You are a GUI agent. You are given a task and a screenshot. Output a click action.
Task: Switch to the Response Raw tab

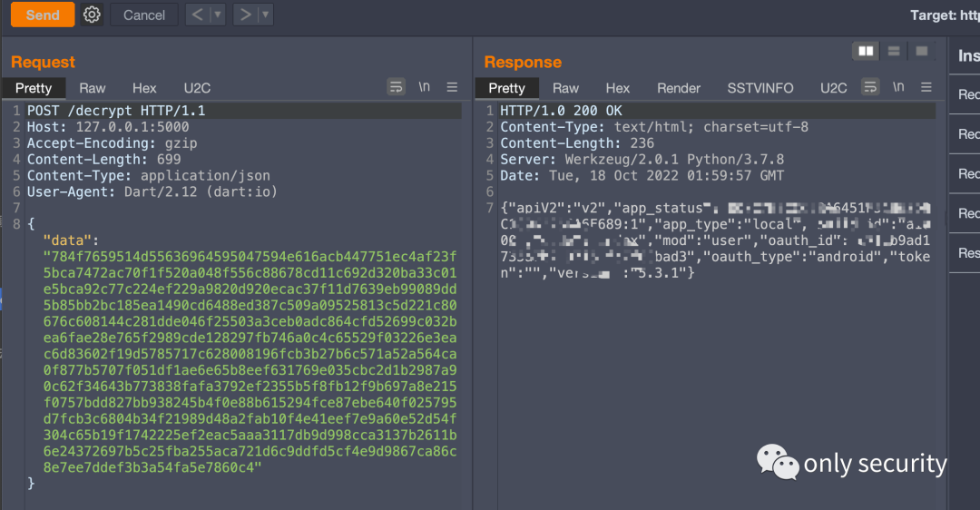click(x=565, y=88)
